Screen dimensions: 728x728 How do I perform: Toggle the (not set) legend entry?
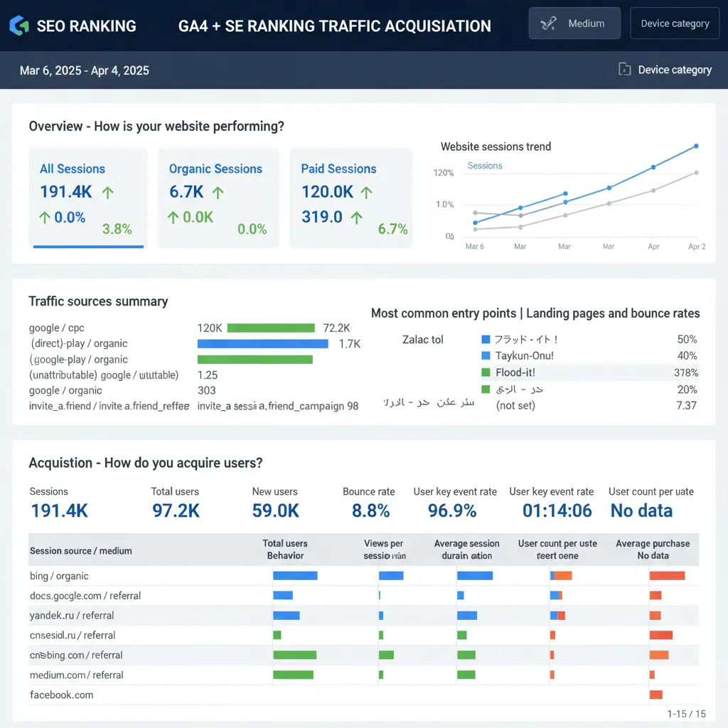click(x=517, y=405)
